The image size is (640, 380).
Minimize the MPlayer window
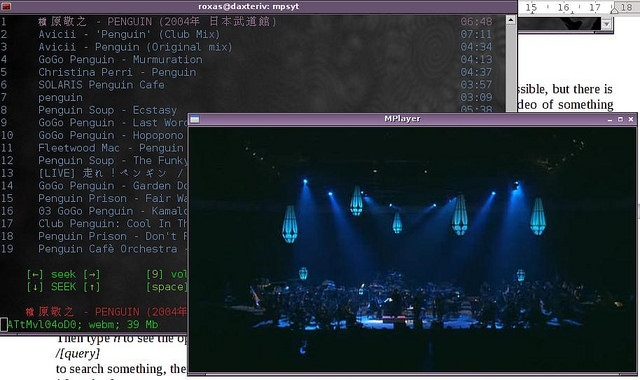pyautogui.click(x=610, y=119)
